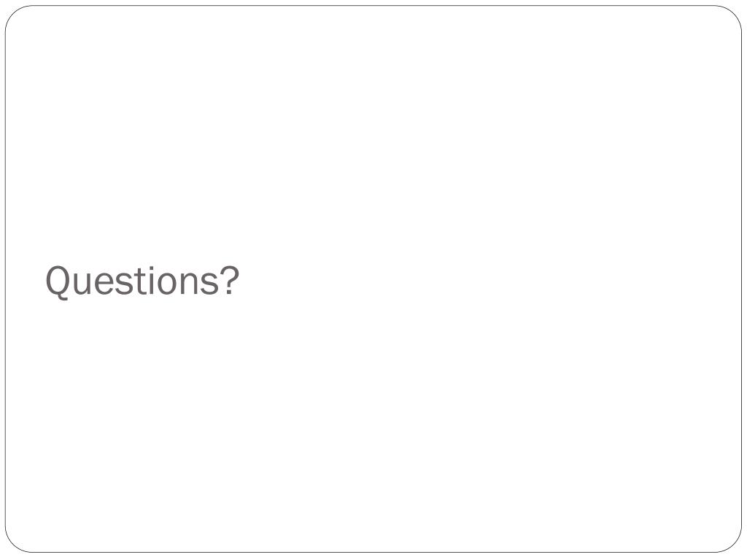Click the slide frame's left edge line
The width and height of the screenshot is (747, 560).
5,279
